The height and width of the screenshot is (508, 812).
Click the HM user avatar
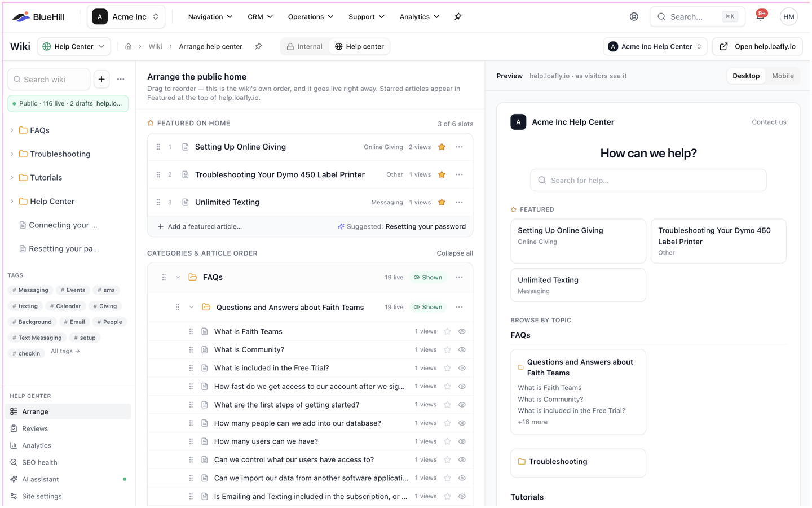(x=789, y=17)
